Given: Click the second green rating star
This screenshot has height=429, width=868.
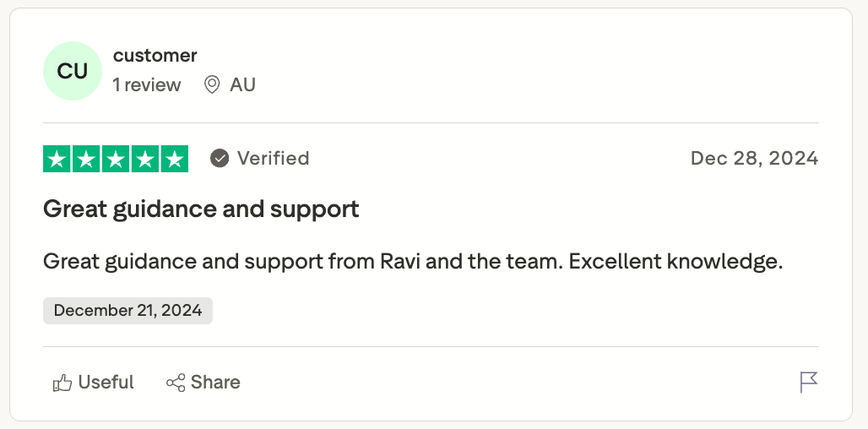Looking at the screenshot, I should point(86,159).
